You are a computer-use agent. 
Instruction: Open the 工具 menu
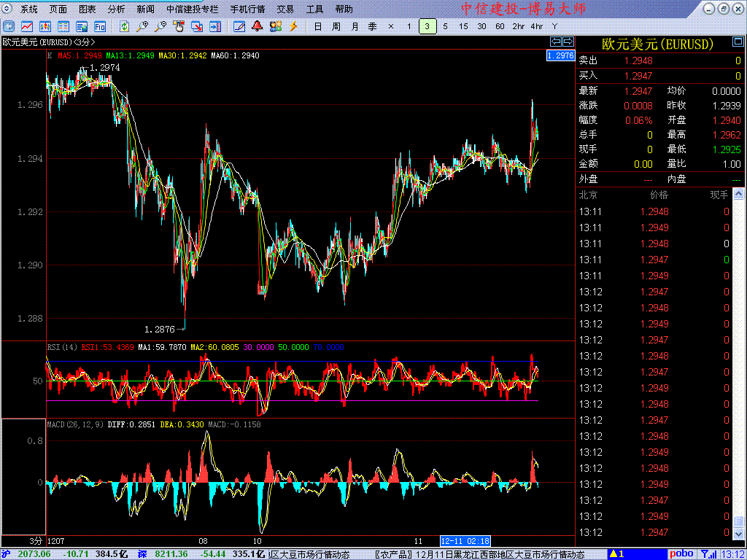(x=314, y=9)
